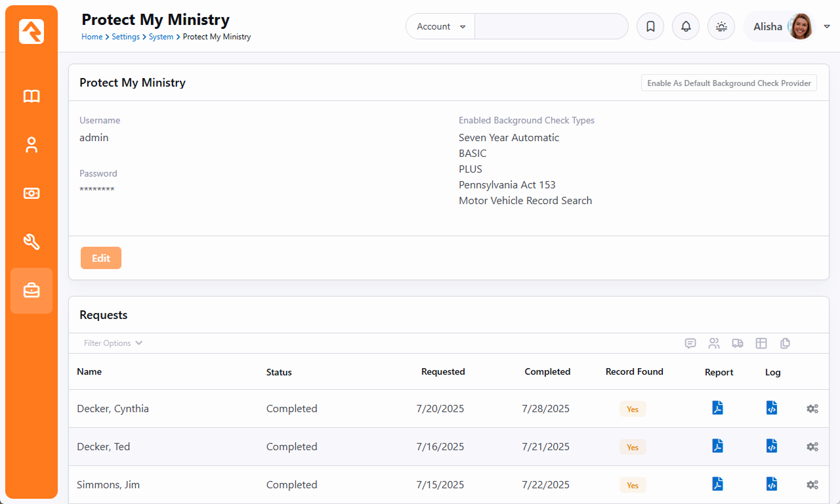Toggle the light/dark theme icon
Image resolution: width=840 pixels, height=504 pixels.
point(721,27)
